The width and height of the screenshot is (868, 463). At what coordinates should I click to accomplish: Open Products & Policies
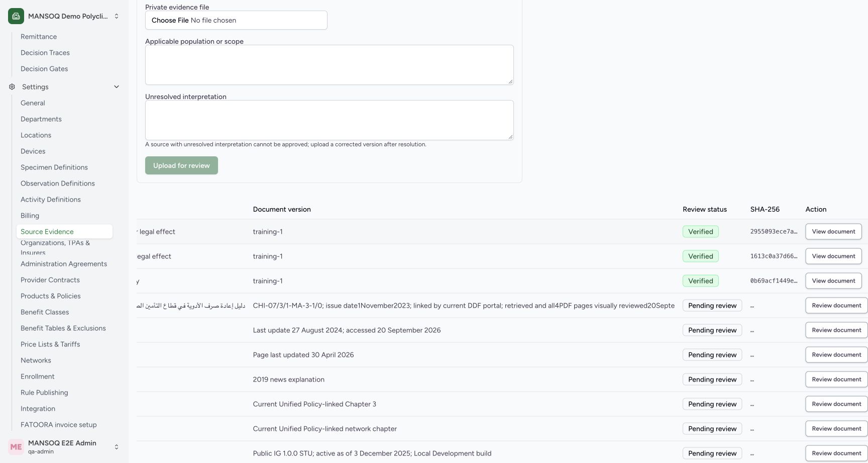point(51,296)
